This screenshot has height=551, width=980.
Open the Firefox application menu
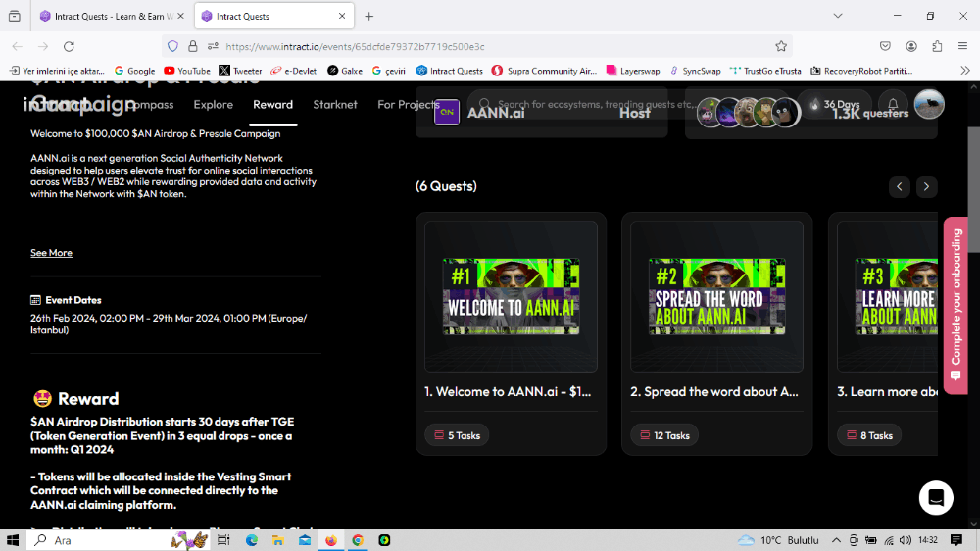pos(962,46)
